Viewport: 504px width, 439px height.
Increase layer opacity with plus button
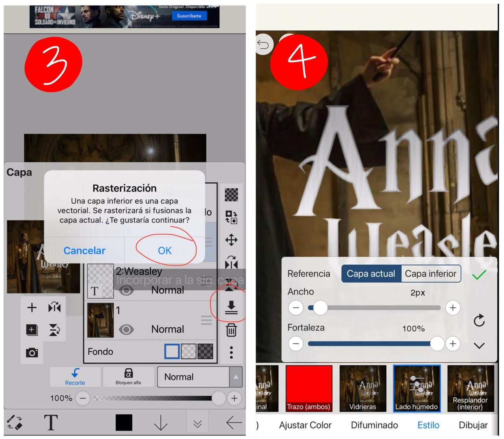click(x=234, y=398)
